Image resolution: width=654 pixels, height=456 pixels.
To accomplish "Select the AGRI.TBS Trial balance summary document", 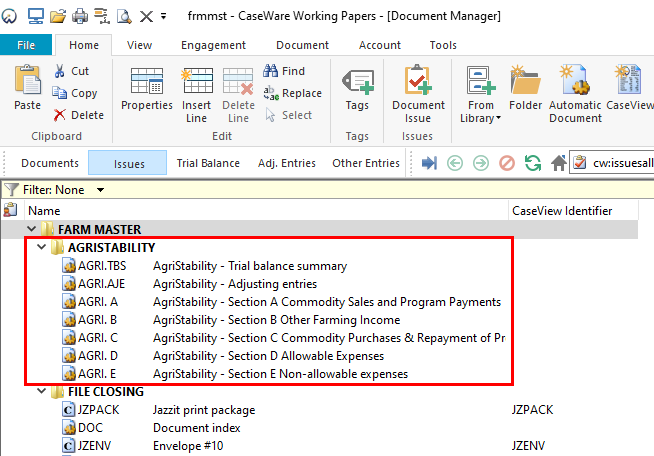I will [x=204, y=266].
